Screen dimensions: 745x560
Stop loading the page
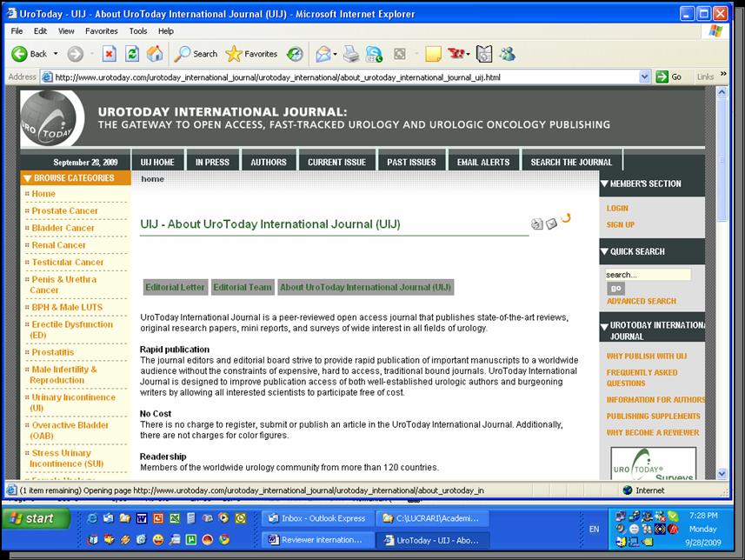click(110, 54)
